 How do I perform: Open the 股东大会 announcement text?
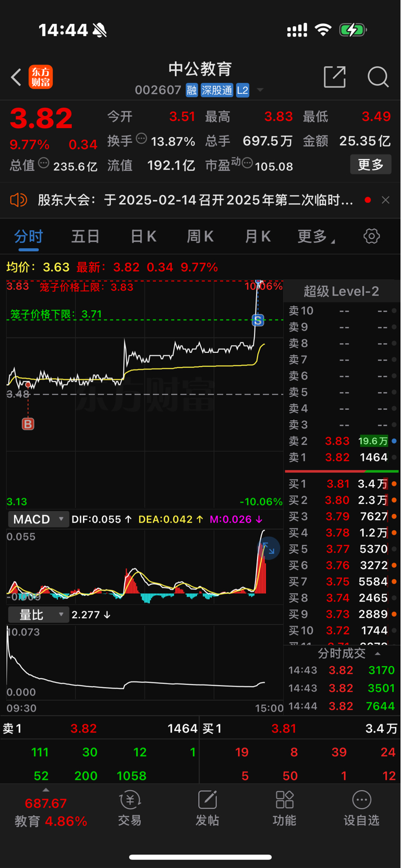click(196, 200)
